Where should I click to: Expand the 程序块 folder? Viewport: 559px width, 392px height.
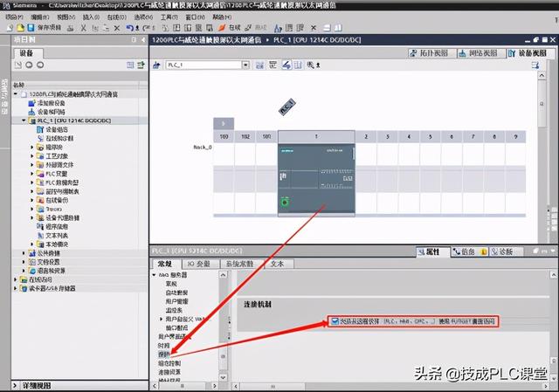click(32, 147)
